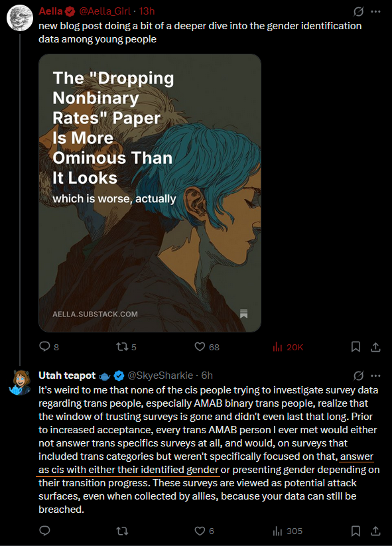Open the @Aella_Girl profile handle

[105, 11]
